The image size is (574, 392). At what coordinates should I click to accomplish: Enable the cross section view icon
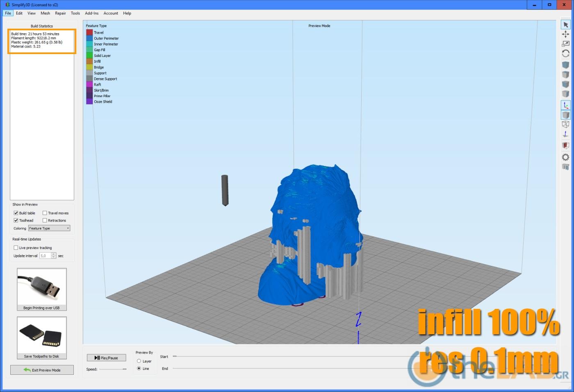coord(565,145)
